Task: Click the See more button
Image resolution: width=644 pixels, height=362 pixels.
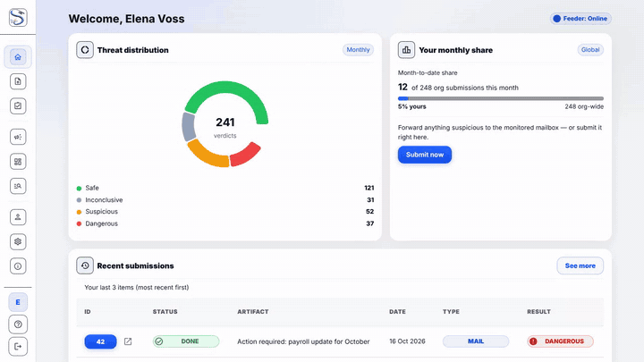Action: click(580, 265)
